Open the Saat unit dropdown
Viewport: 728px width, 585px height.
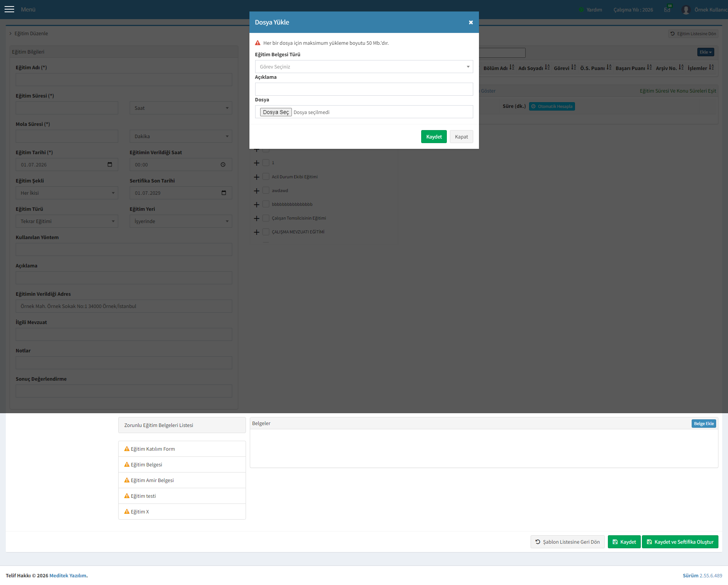tap(181, 108)
